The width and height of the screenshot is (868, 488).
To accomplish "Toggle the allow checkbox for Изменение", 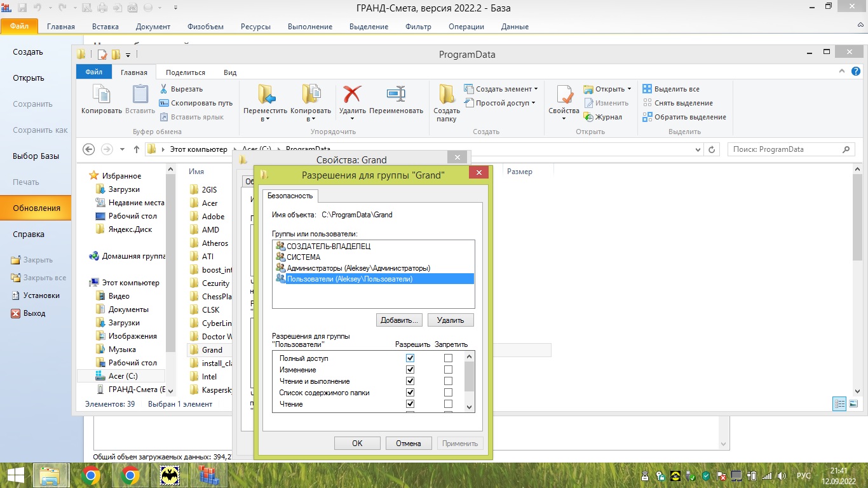I will 410,370.
